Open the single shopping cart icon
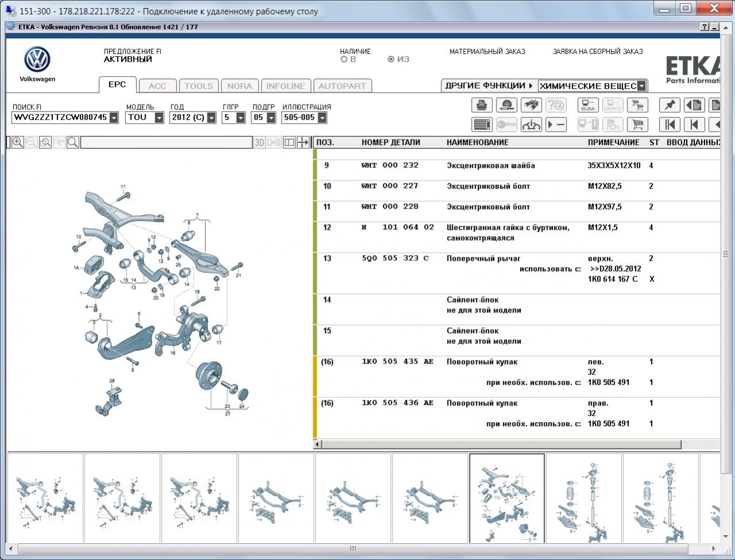The image size is (735, 560). (x=637, y=125)
